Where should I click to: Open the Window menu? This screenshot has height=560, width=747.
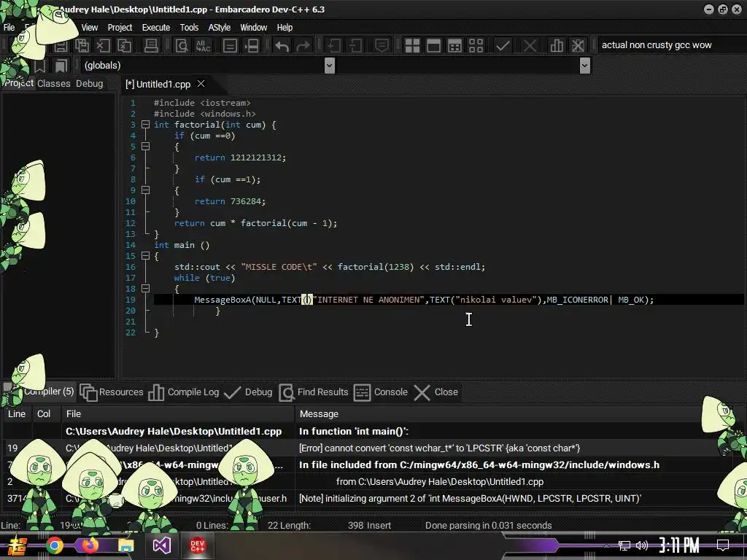(x=253, y=28)
